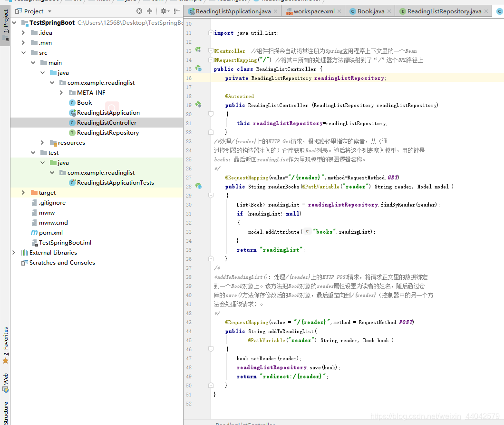This screenshot has height=425, width=504.
Task: Open the Structure side tool tab
Action: (x=5, y=414)
